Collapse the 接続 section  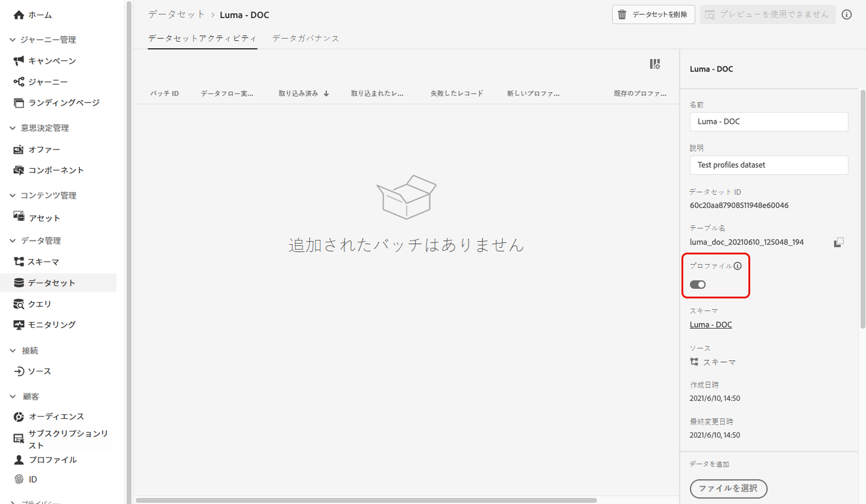pos(13,350)
